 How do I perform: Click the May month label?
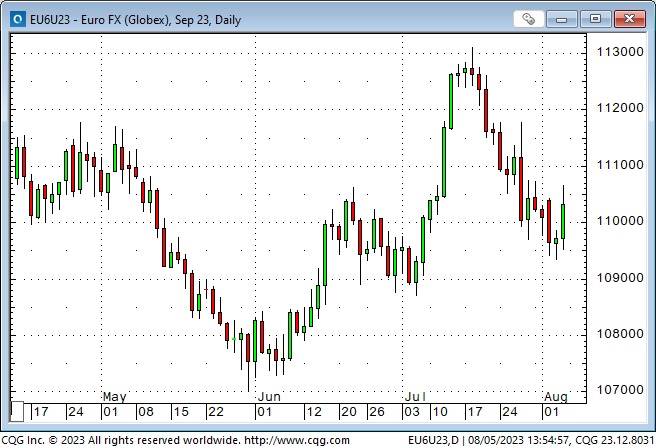click(114, 397)
